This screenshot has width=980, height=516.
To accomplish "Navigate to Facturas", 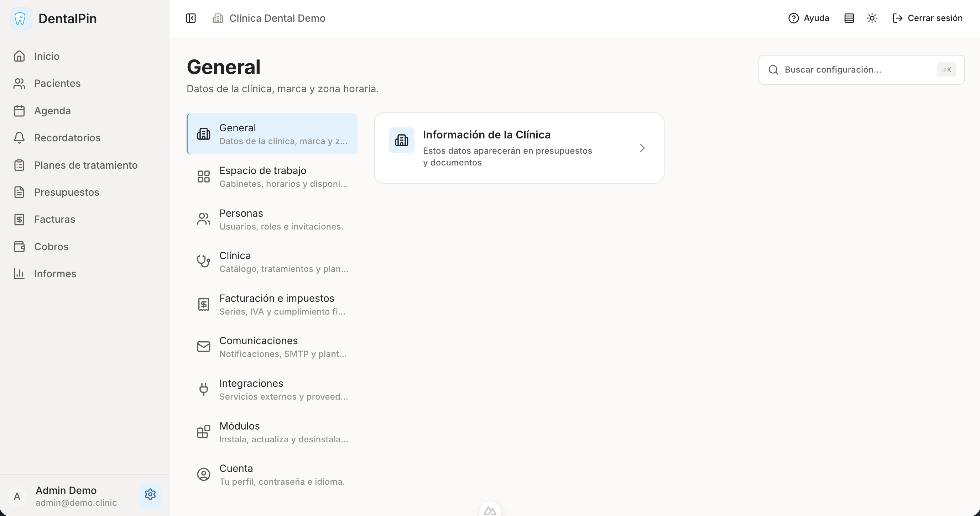I will 84,220.
